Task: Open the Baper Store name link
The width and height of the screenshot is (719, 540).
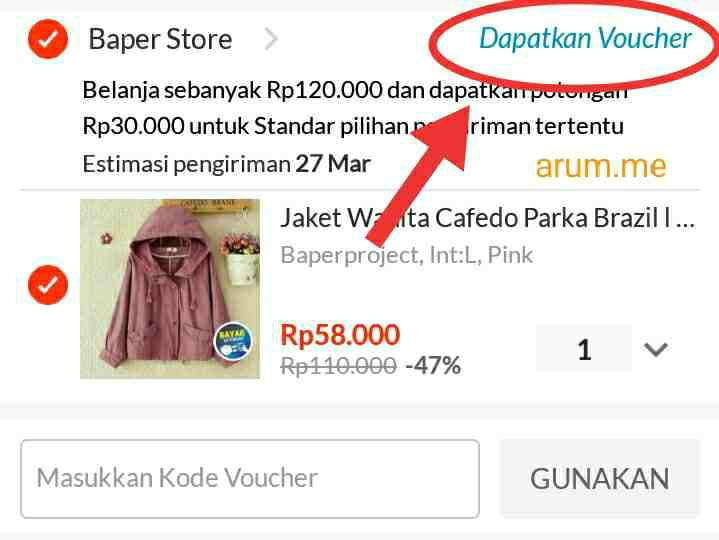Action: click(160, 39)
